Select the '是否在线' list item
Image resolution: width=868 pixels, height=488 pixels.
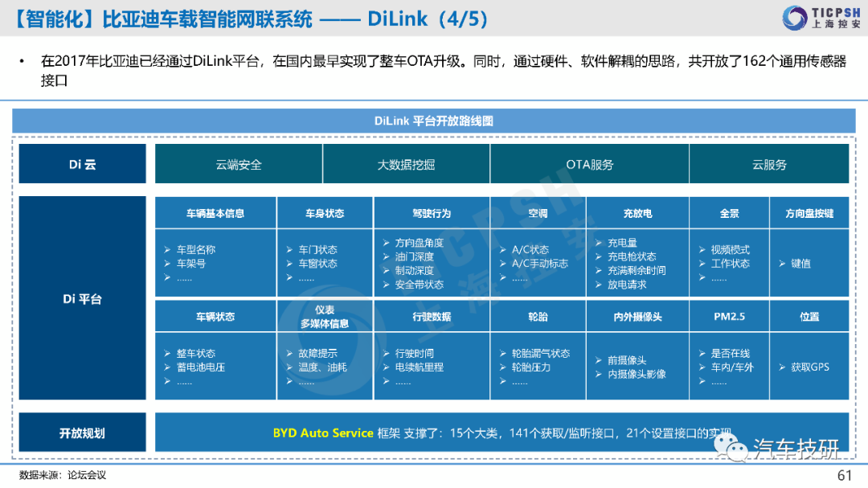[x=730, y=354]
